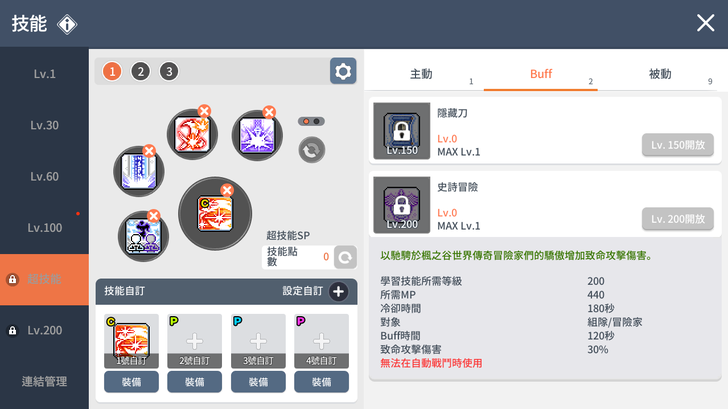Select the locked 隱藏刀 skill icon
This screenshot has width=728, height=409.
pos(402,131)
